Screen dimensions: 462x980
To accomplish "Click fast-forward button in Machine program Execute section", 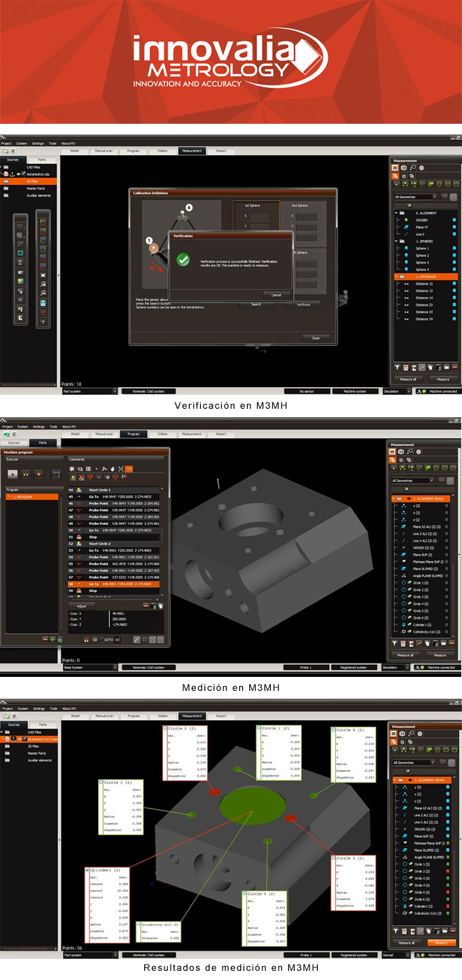I will (x=26, y=474).
